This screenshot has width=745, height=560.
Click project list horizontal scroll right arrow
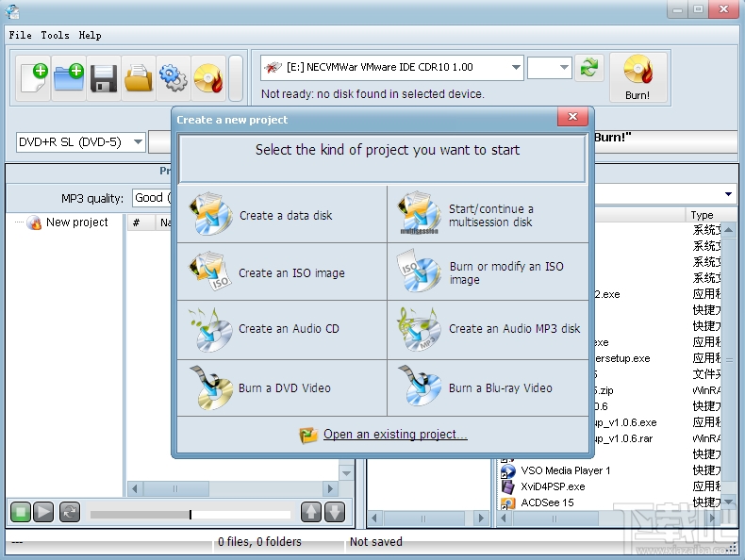[330, 488]
